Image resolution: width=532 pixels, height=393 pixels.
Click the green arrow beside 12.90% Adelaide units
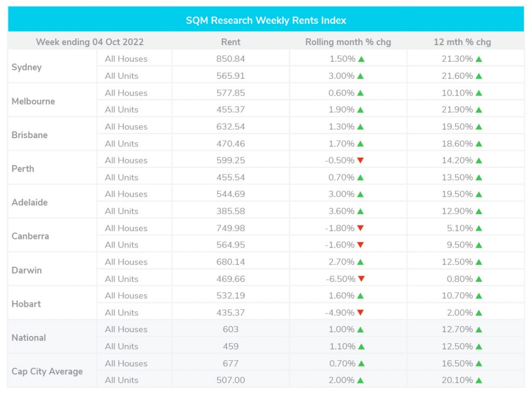click(x=478, y=211)
